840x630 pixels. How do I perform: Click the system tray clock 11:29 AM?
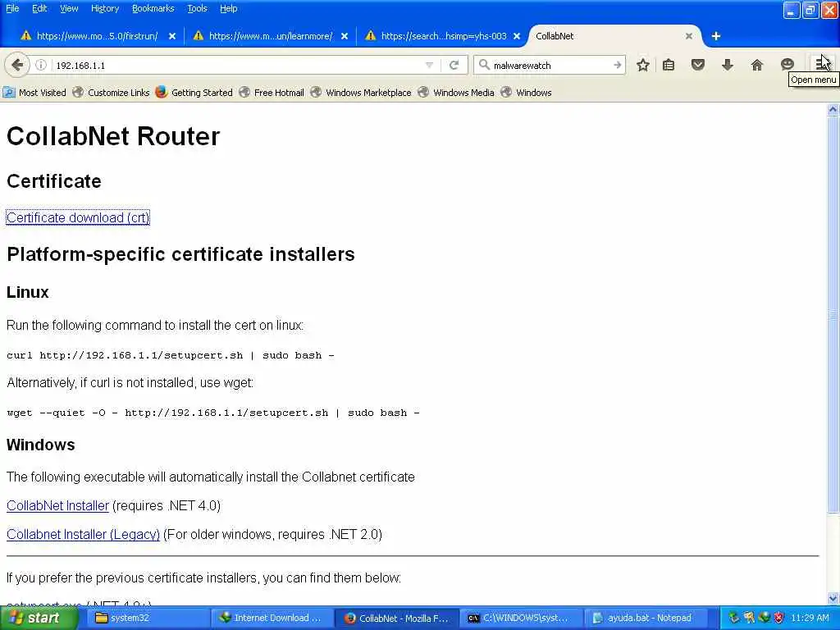810,618
